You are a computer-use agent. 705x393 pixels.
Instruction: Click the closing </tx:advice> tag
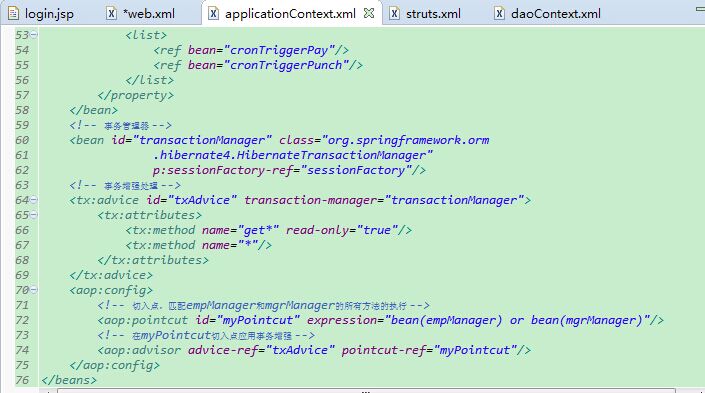111,275
